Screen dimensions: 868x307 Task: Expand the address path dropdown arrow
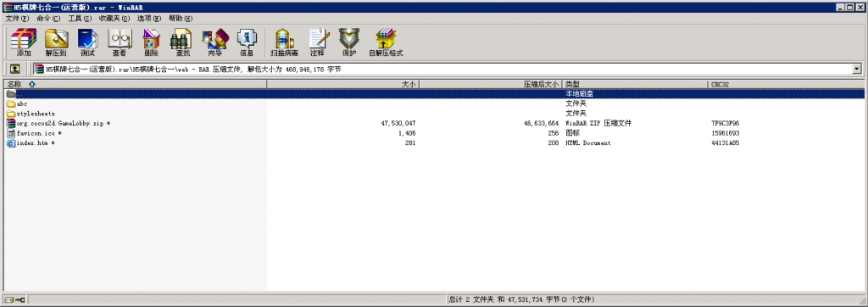[857, 69]
